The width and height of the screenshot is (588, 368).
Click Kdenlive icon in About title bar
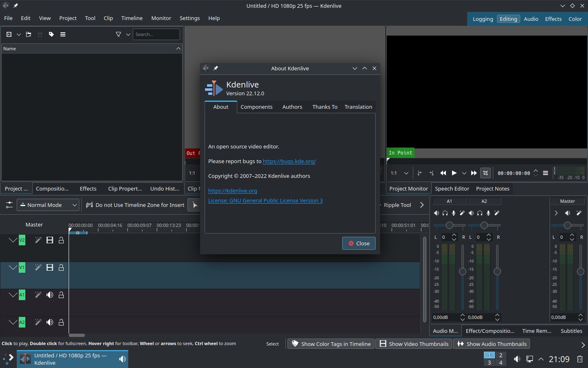click(x=206, y=68)
